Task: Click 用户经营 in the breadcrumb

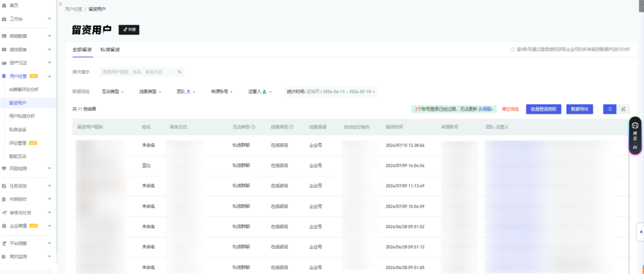Action: tap(74, 8)
